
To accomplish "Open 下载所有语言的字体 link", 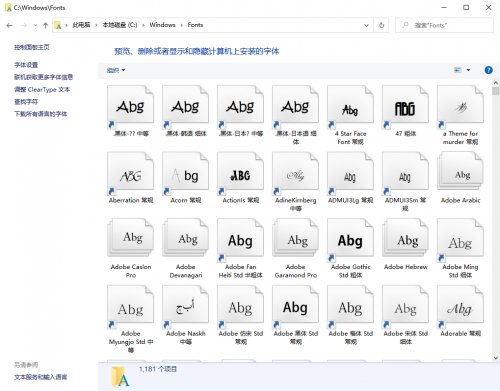I will tap(41, 114).
